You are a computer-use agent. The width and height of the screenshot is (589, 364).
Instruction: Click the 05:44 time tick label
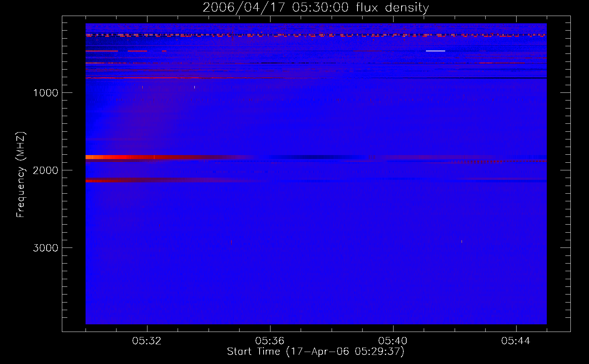click(516, 341)
